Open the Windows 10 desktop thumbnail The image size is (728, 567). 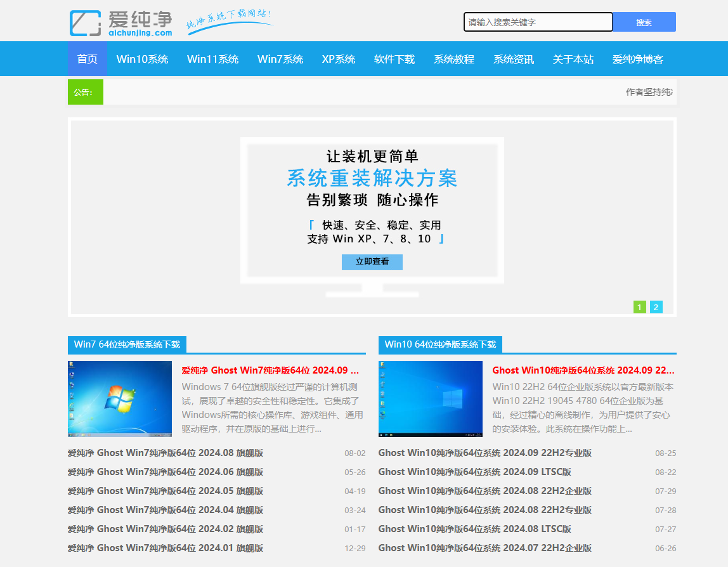point(431,399)
